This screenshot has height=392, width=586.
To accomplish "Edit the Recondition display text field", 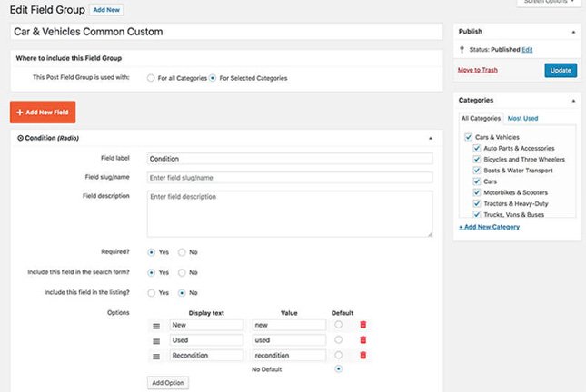I will [206, 355].
